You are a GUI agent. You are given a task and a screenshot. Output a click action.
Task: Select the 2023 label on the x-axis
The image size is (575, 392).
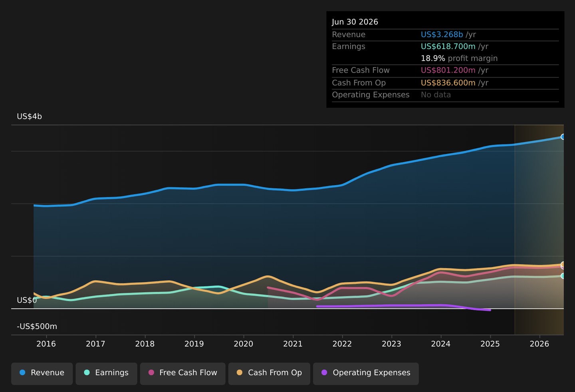(x=391, y=344)
